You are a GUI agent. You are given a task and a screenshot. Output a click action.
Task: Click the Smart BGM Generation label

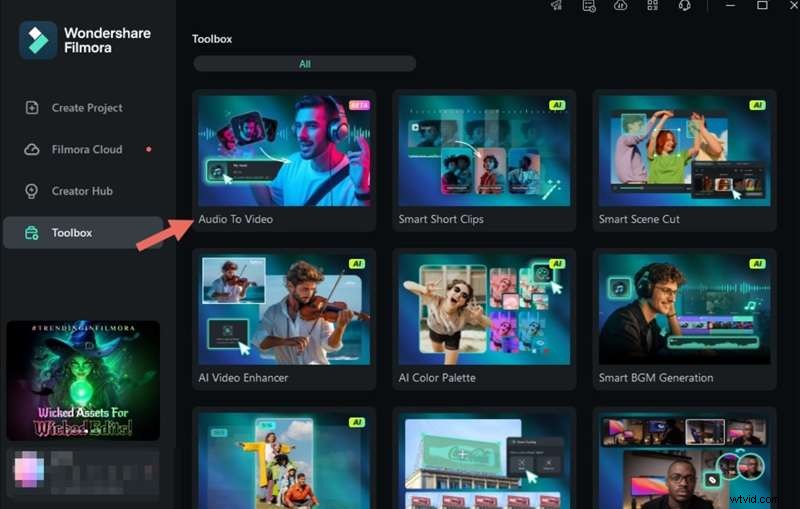point(656,378)
